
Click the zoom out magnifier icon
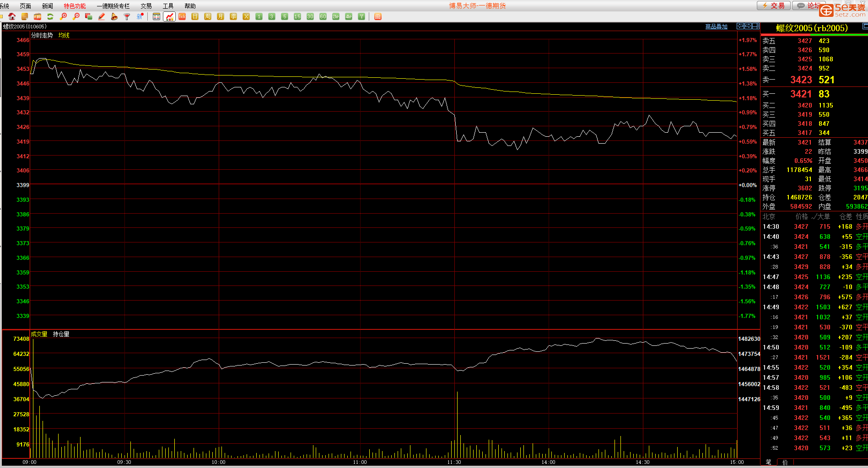[76, 16]
